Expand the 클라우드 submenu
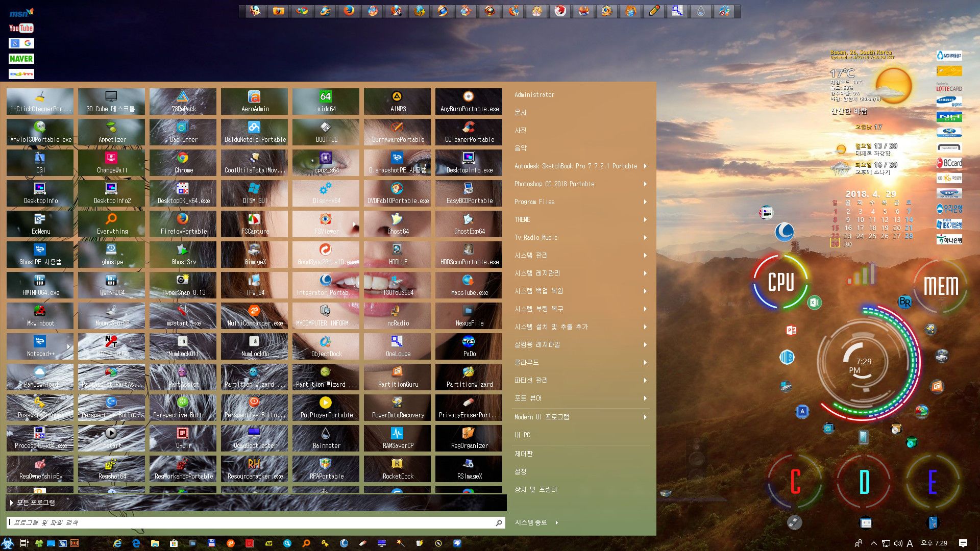 point(581,362)
